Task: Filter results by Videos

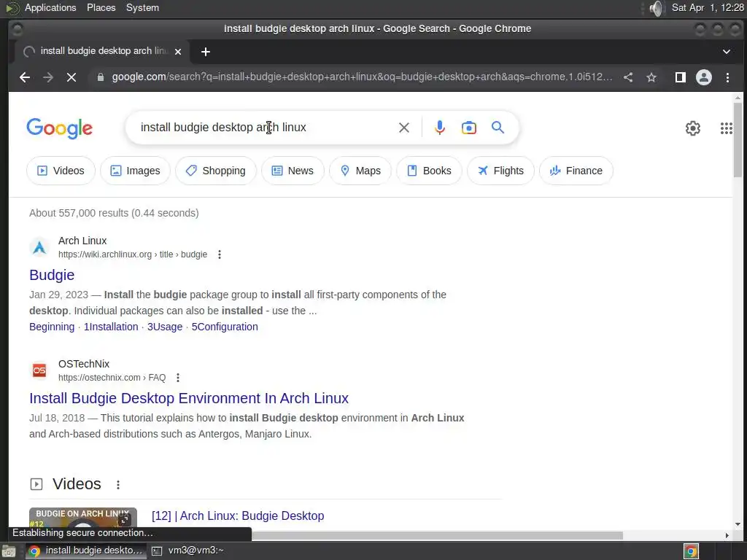Action: point(61,171)
